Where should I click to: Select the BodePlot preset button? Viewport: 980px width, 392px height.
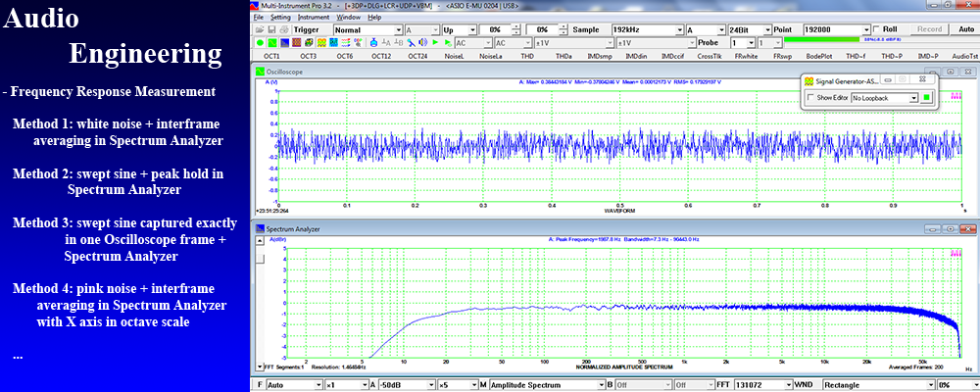click(x=818, y=56)
